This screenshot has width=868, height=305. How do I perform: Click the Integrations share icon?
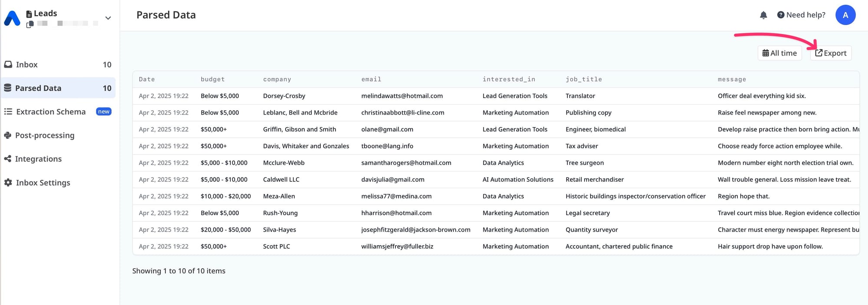tap(8, 159)
